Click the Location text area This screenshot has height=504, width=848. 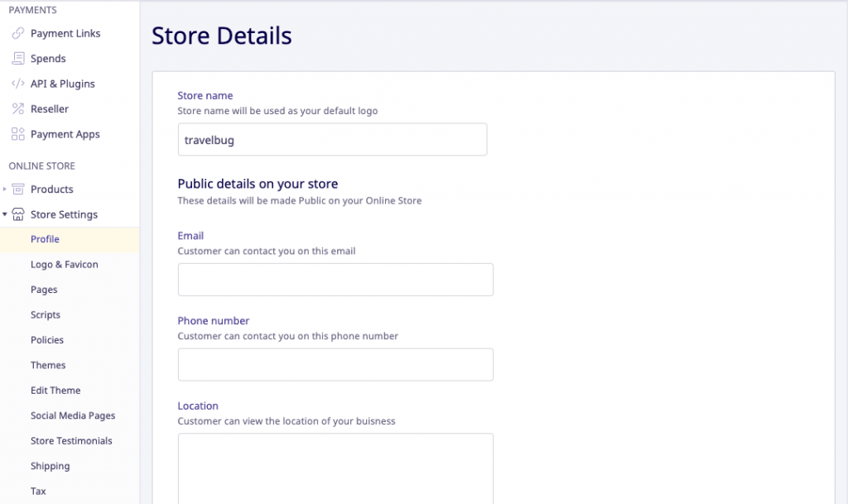point(335,468)
